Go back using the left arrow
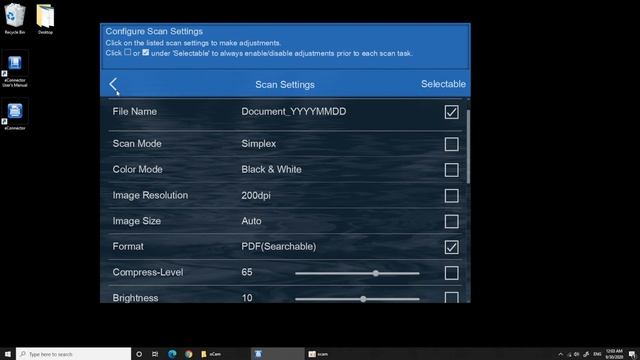Image resolution: width=640 pixels, height=360 pixels. pos(113,84)
